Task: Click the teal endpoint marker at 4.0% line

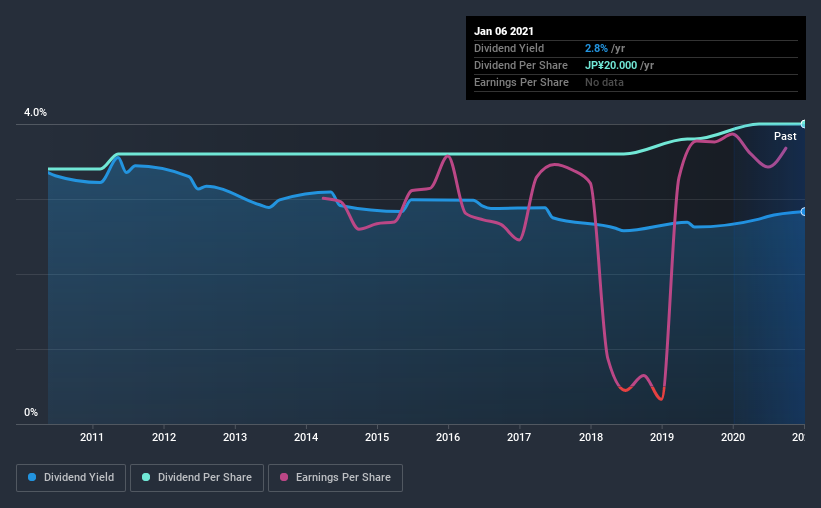Action: pyautogui.click(x=803, y=124)
